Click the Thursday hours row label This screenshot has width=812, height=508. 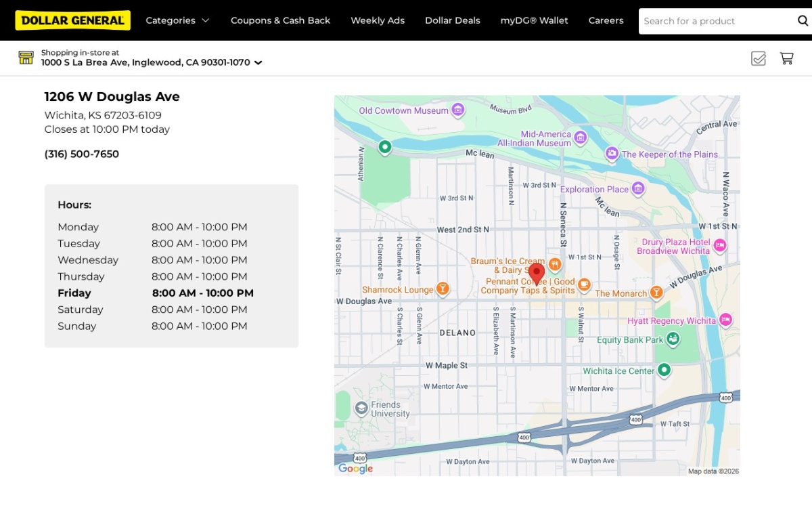(x=81, y=276)
